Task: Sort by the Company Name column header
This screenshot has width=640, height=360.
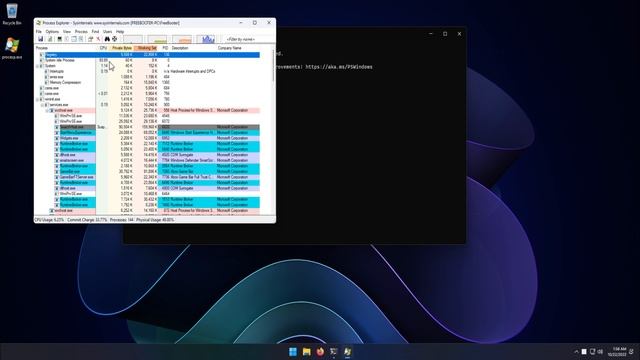Action: click(237, 48)
